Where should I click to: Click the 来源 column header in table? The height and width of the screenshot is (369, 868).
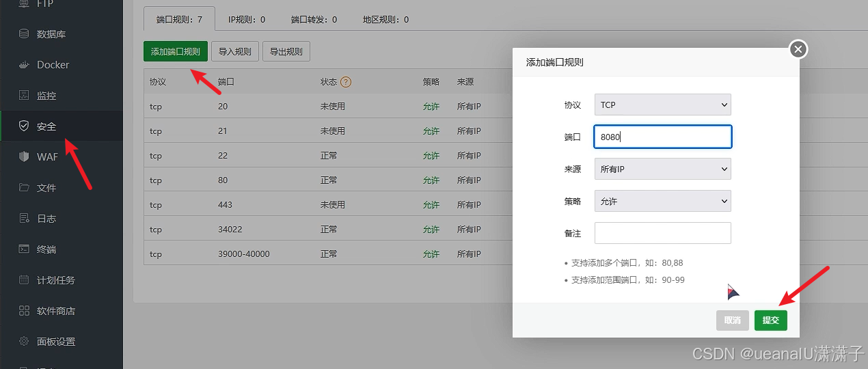[x=465, y=82]
